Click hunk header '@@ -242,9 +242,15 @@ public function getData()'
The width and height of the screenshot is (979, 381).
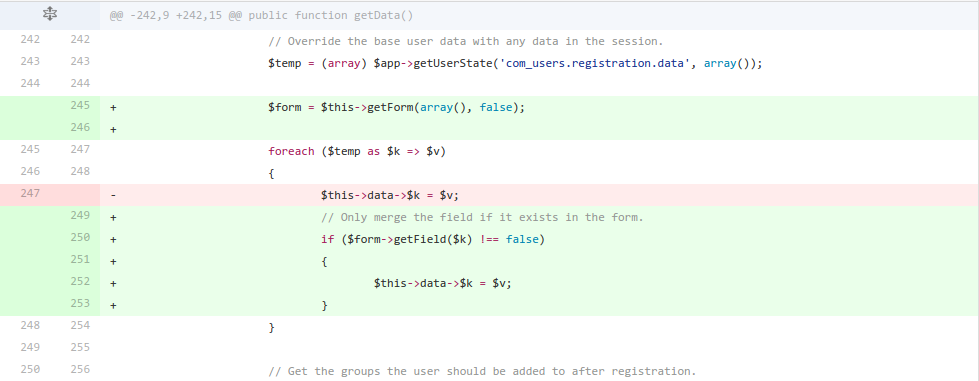(x=261, y=16)
